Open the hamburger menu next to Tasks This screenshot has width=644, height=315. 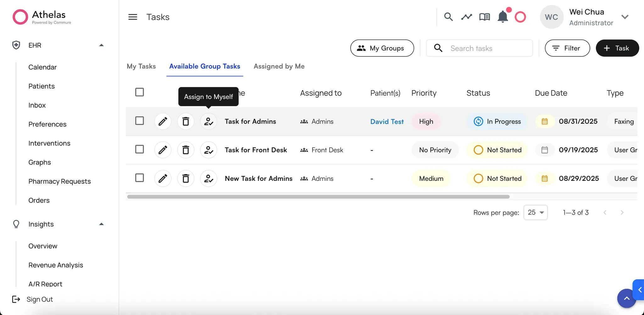pyautogui.click(x=132, y=17)
